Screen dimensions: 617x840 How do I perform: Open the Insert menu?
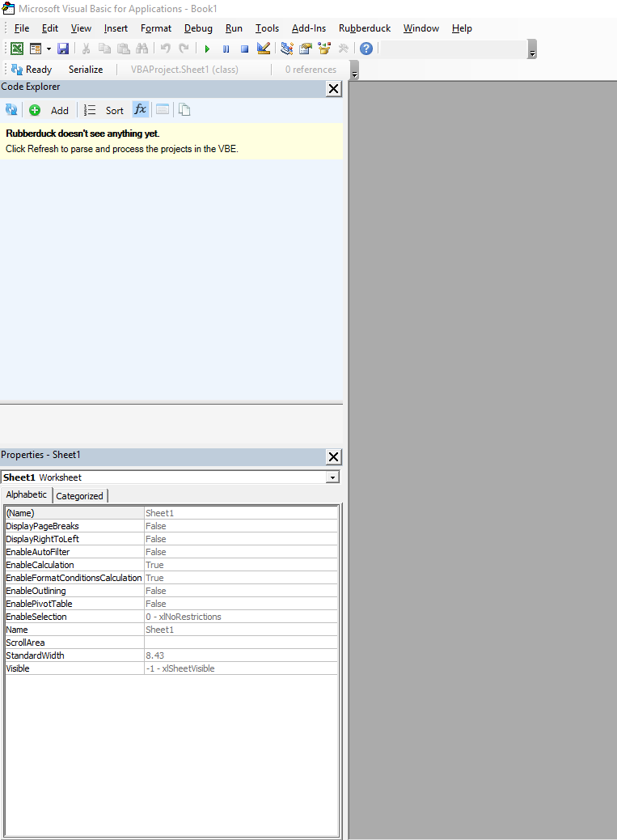click(x=116, y=28)
